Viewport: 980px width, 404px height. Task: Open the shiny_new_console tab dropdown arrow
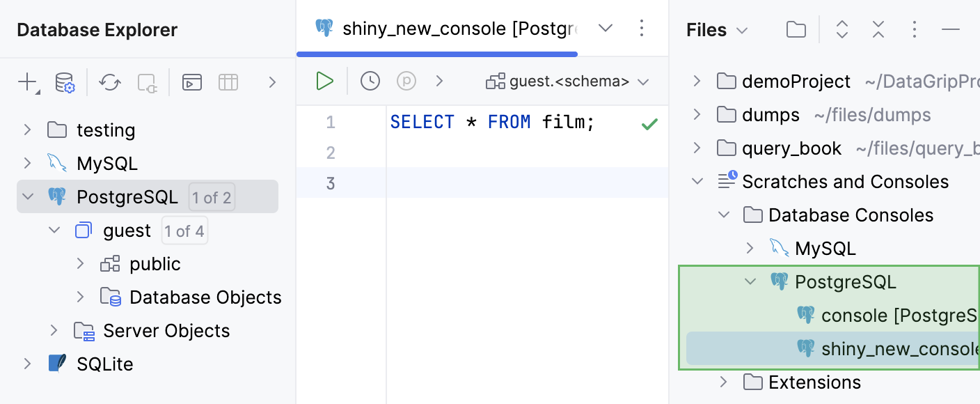(605, 29)
